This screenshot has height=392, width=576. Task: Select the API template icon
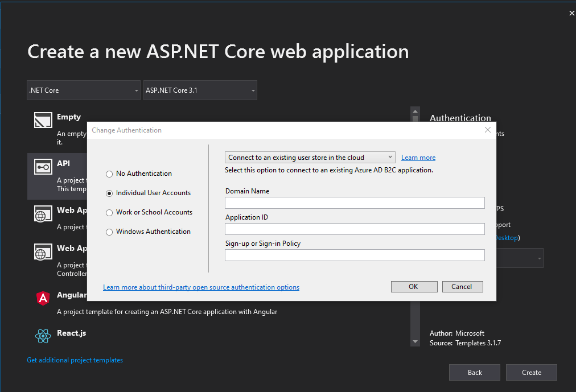[43, 167]
